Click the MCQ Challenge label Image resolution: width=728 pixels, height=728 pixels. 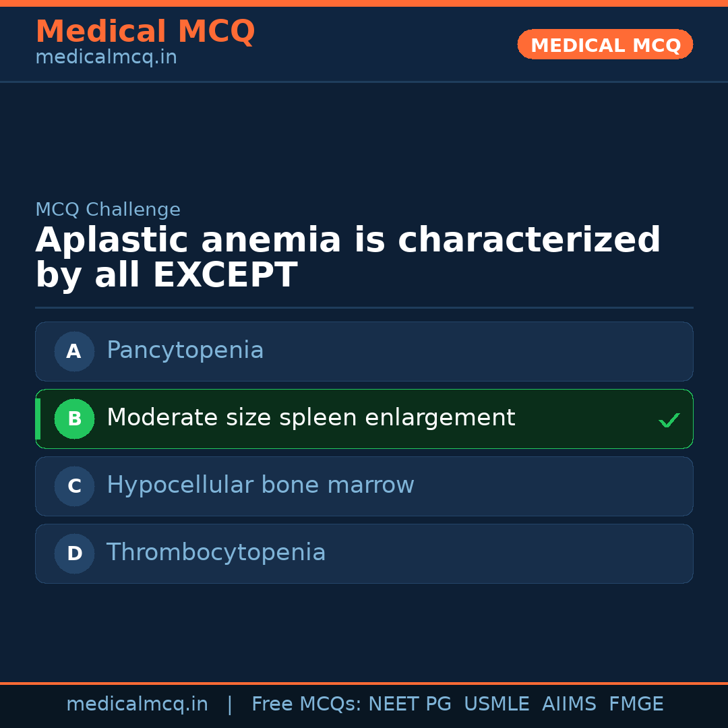click(108, 210)
